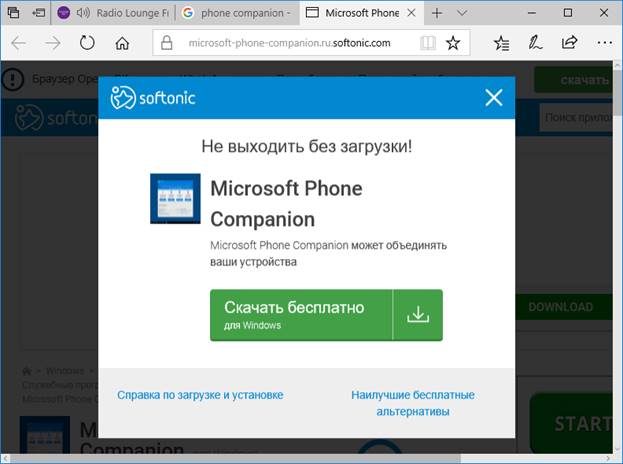Minimize the Edge browser window

click(532, 13)
